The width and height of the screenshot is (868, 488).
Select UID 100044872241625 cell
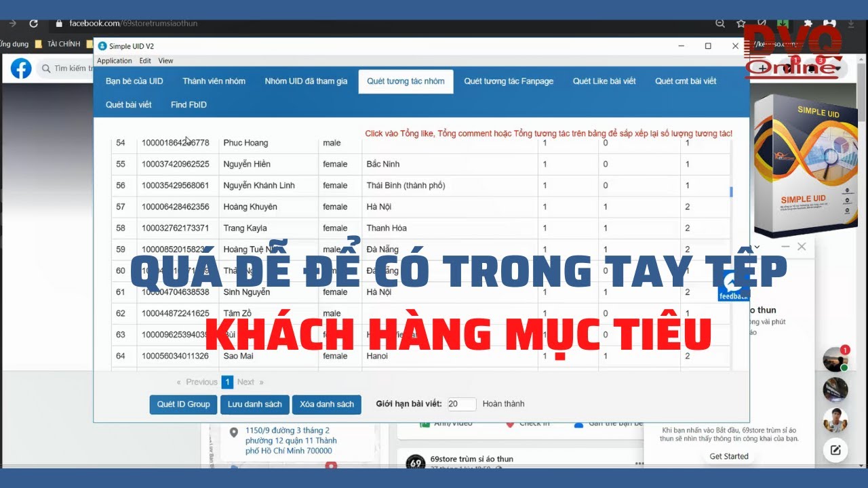(x=178, y=313)
